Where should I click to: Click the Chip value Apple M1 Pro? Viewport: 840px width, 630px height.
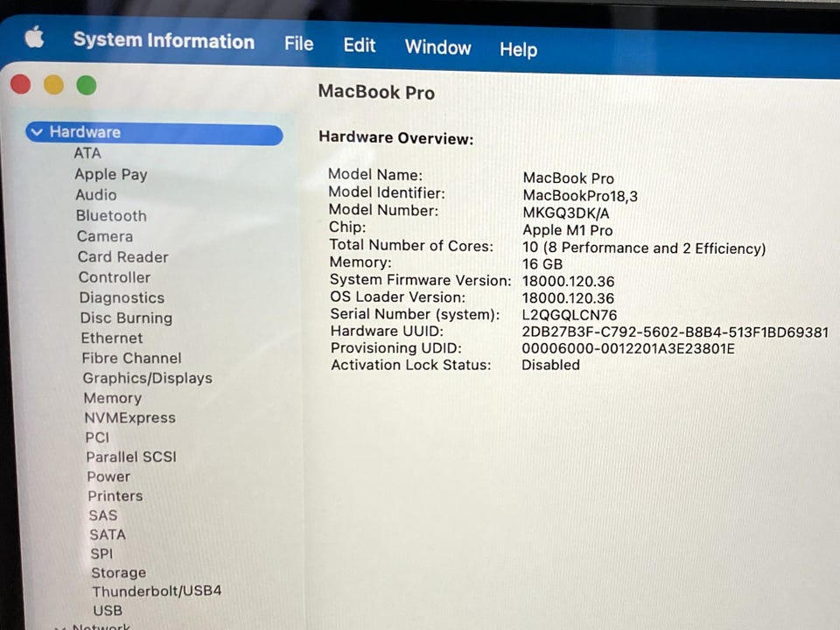[x=568, y=230]
